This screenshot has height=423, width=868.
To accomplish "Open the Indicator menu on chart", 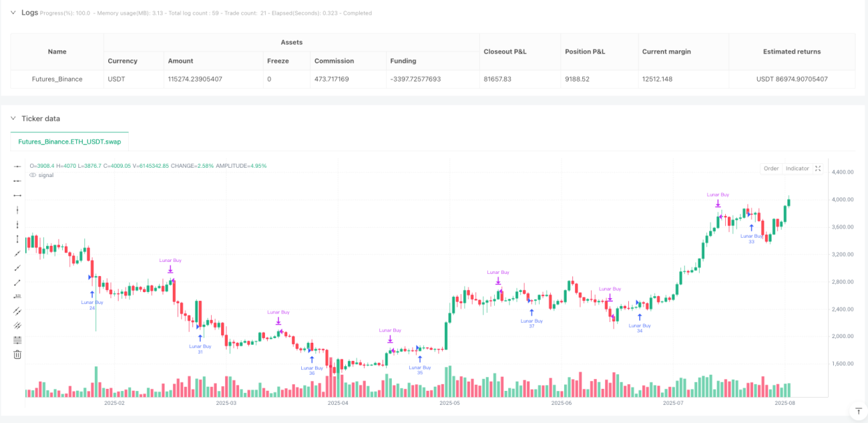I will 797,168.
